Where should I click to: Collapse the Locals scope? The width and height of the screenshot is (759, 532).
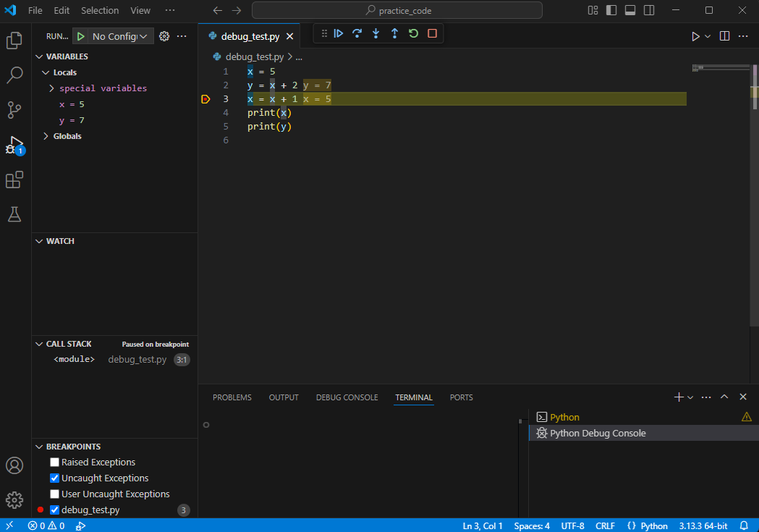click(x=46, y=72)
